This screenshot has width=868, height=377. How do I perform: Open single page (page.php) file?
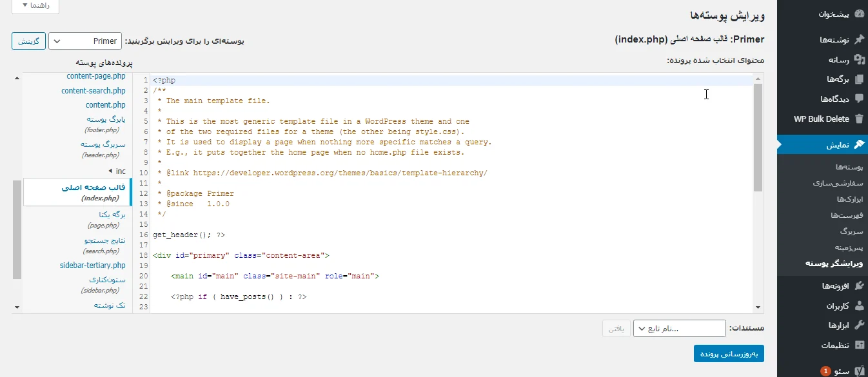[106, 219]
